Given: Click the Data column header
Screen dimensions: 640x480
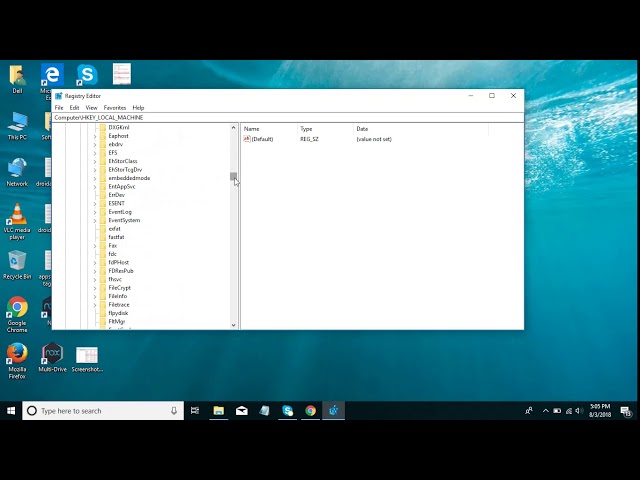Looking at the screenshot, I should [421, 129].
